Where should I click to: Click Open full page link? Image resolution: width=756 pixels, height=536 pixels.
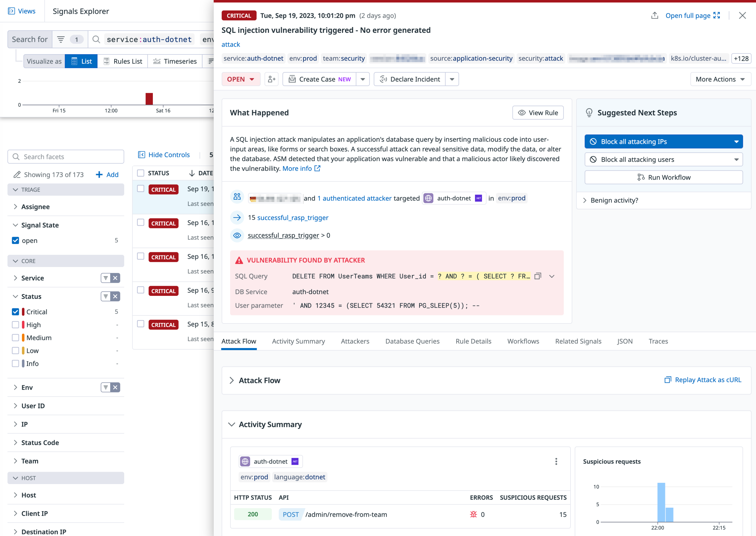coord(692,16)
